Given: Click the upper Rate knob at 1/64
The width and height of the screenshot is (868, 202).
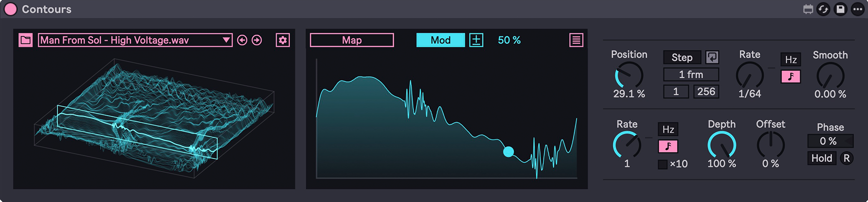Looking at the screenshot, I should pos(750,76).
